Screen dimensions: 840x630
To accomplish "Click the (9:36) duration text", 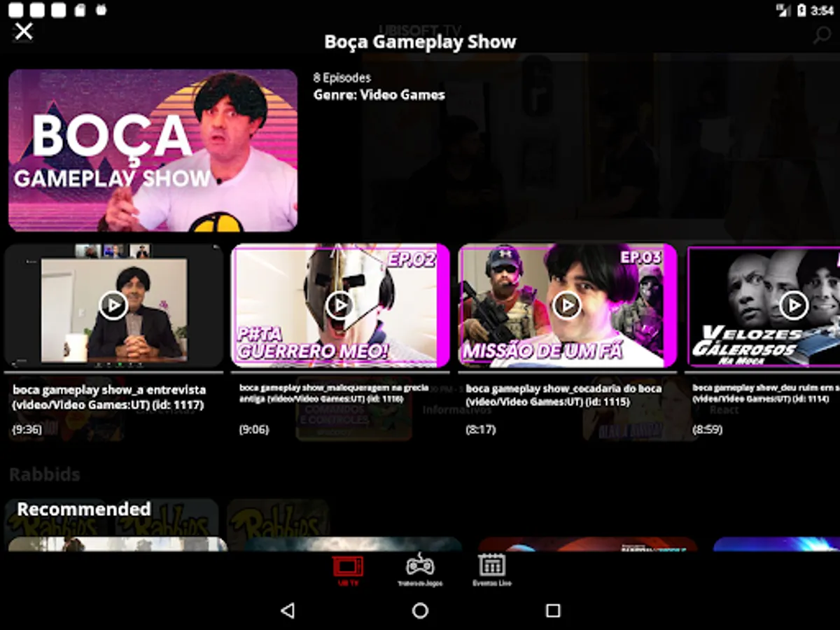I will 27,430.
